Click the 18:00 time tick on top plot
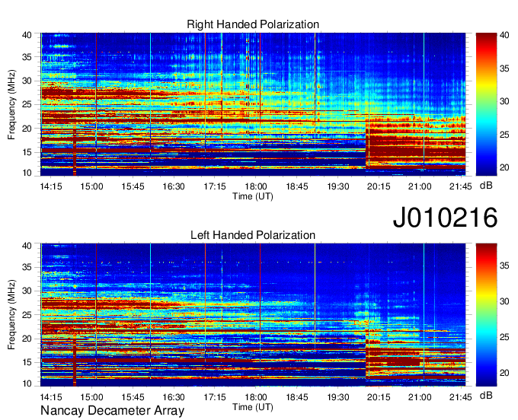This screenshot has width=518, height=420. [x=256, y=186]
